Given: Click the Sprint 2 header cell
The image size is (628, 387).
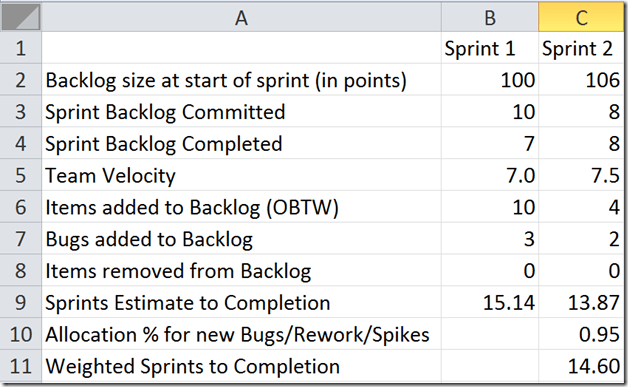Looking at the screenshot, I should (x=581, y=48).
